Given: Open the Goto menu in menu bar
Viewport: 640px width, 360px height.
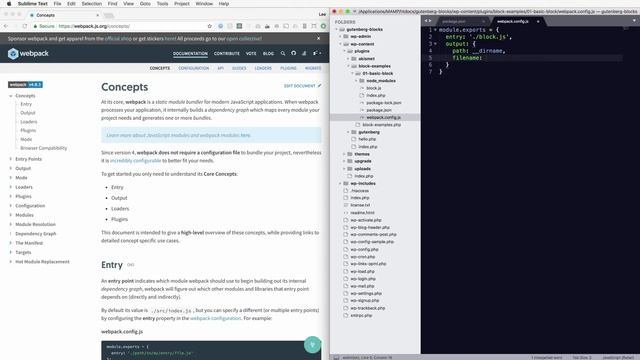Looking at the screenshot, I should [x=145, y=3].
